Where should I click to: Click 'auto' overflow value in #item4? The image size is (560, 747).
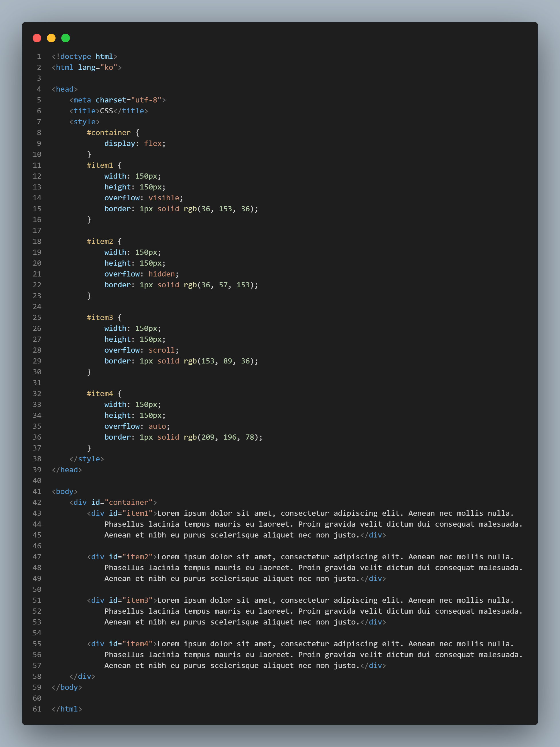point(157,426)
